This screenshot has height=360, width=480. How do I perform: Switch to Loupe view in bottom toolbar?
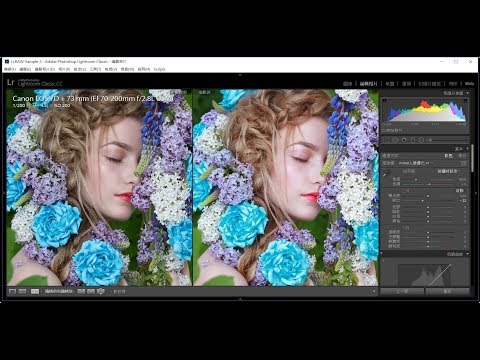tap(12, 291)
